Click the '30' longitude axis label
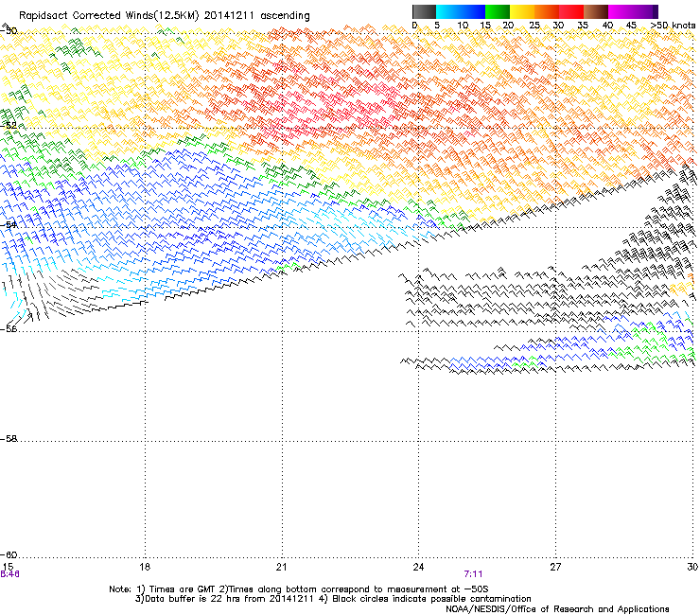This screenshot has height=615, width=700. pos(692,567)
